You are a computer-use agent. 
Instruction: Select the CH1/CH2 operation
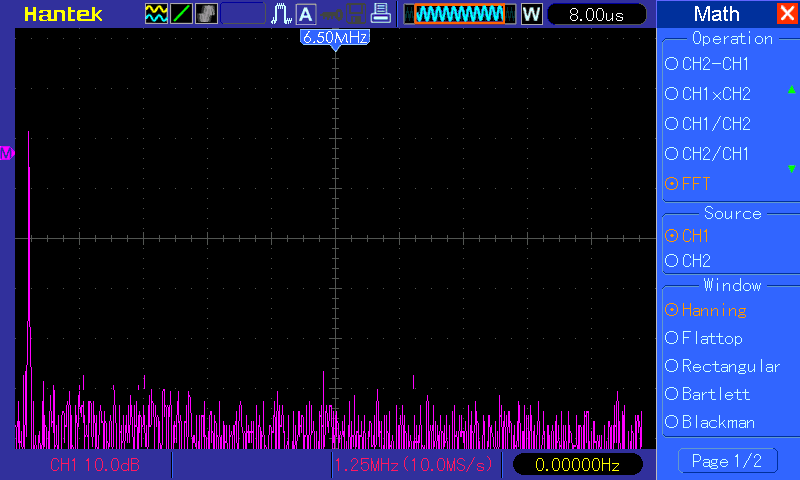708,124
